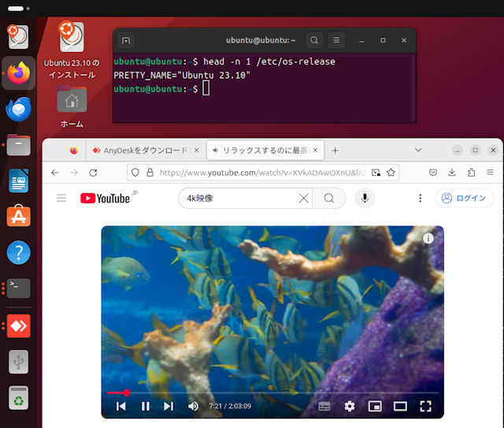Open the Ubuntu installer at the top of the dock
504x428 pixels.
point(17,36)
